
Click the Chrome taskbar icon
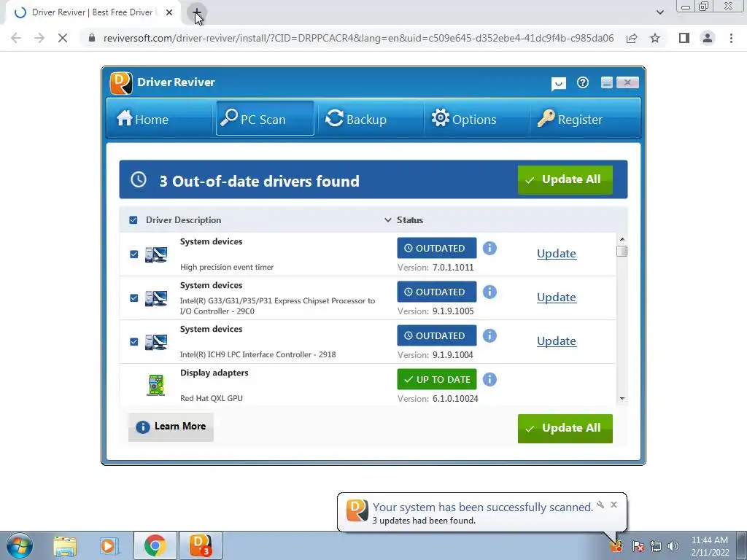pyautogui.click(x=155, y=545)
